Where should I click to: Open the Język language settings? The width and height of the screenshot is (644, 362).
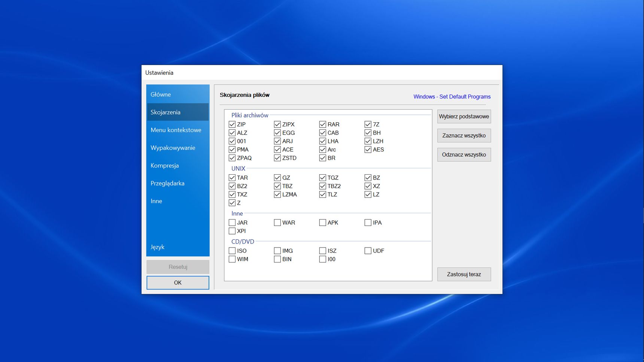tap(177, 247)
